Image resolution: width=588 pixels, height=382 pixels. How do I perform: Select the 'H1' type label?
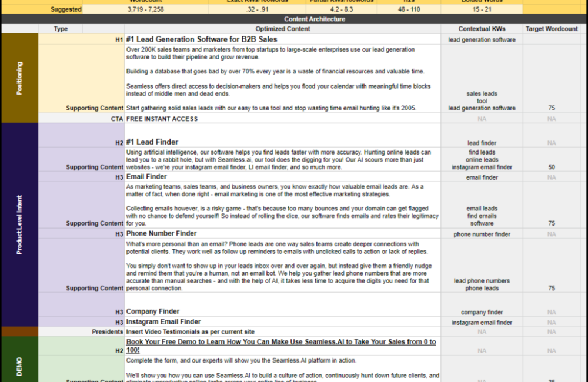coord(119,40)
